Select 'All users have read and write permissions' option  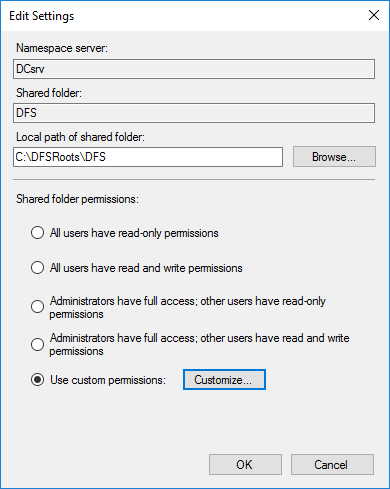(x=37, y=268)
